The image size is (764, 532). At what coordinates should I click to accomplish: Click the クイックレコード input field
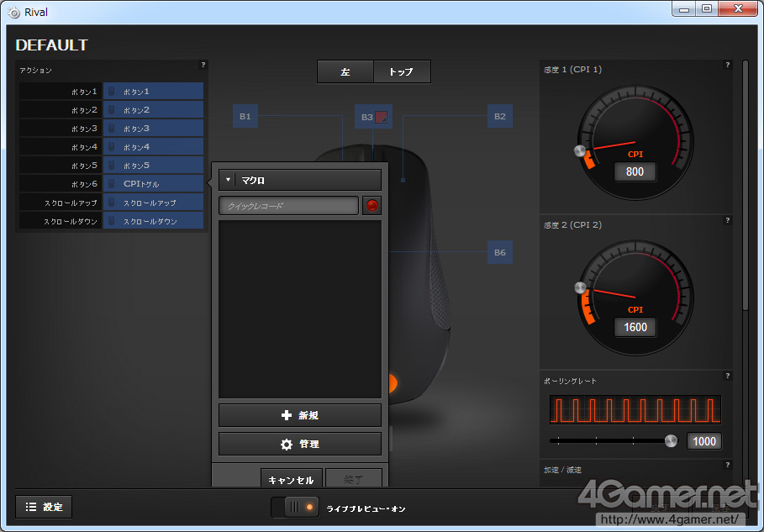pyautogui.click(x=288, y=206)
